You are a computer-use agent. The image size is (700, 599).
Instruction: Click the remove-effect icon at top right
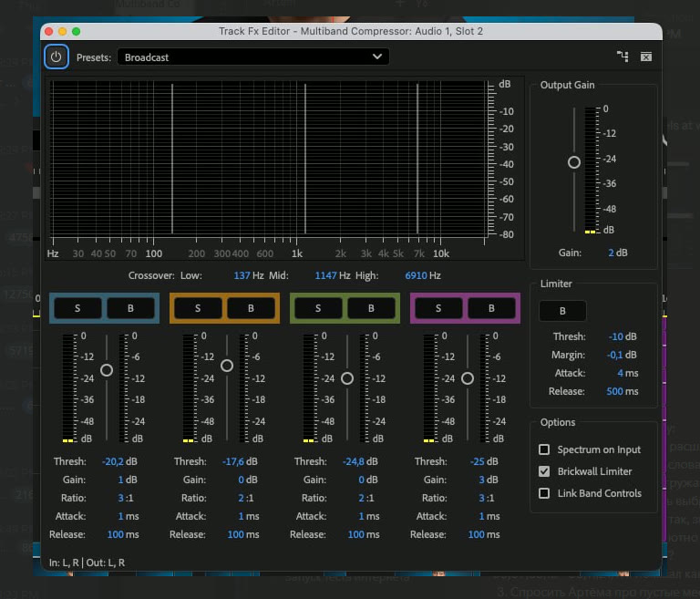pos(646,57)
